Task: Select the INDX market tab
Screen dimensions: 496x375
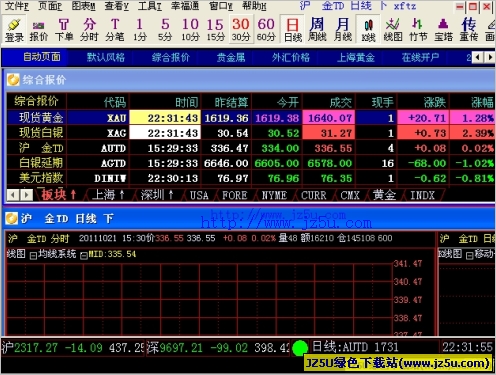Action: tap(422, 195)
